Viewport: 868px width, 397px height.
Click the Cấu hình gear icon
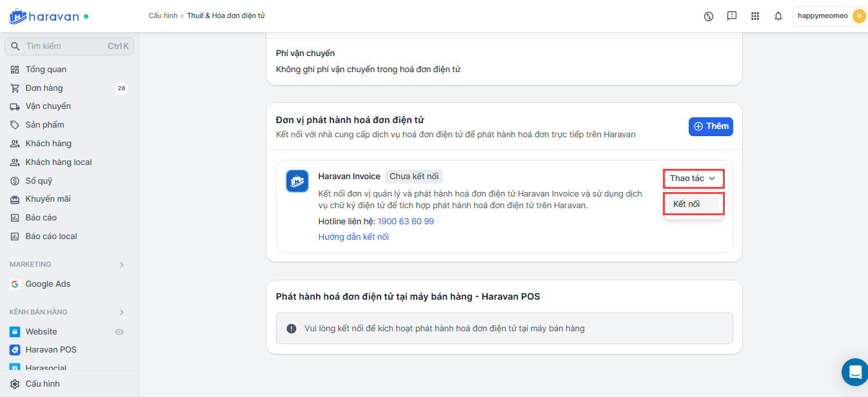15,384
